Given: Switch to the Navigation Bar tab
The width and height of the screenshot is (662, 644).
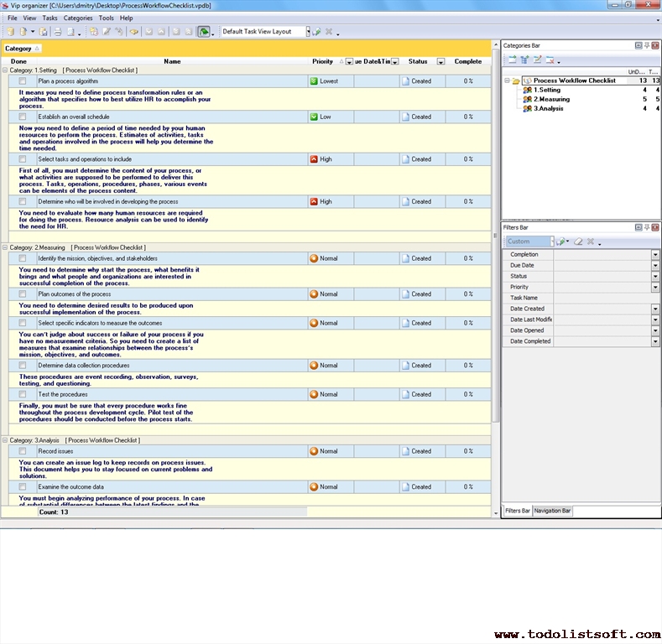Looking at the screenshot, I should 552,511.
